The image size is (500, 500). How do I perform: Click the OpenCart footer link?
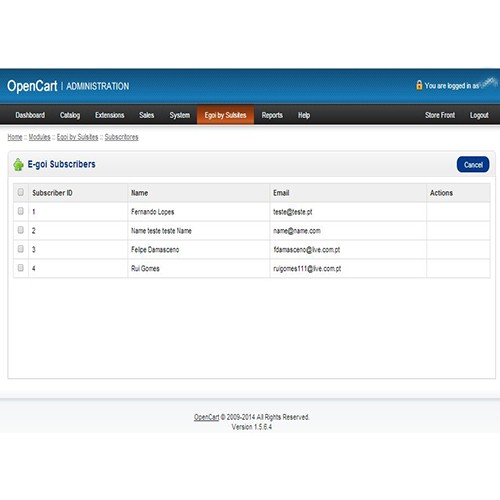tap(207, 417)
